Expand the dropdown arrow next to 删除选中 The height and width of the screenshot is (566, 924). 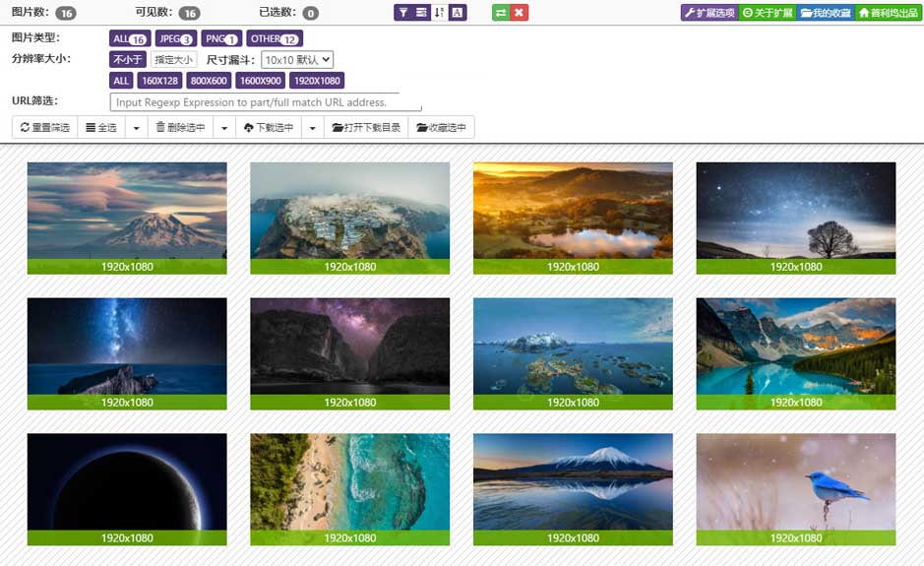(224, 127)
